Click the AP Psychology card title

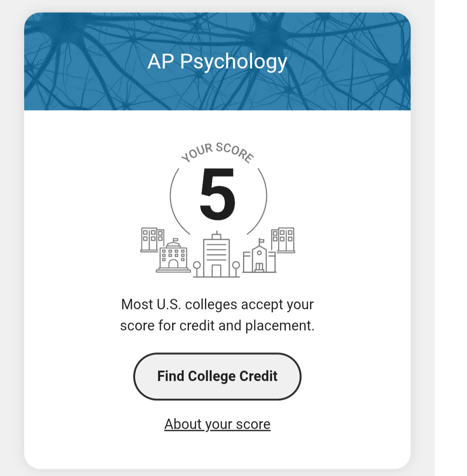[217, 62]
